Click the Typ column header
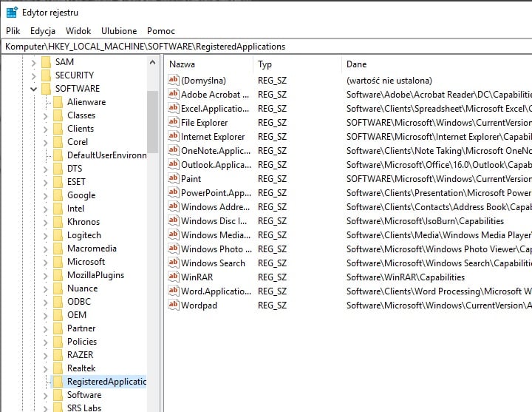 (x=296, y=64)
